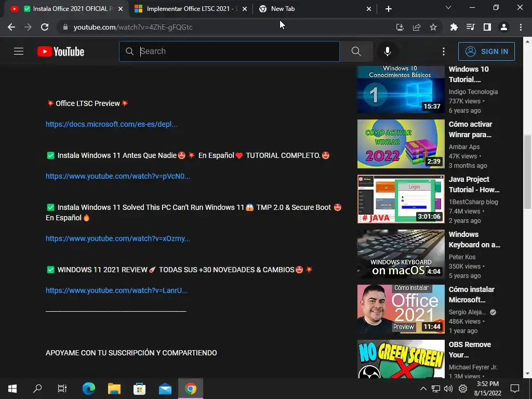Open the YouTube hamburger guide menu
Screen dimensions: 532x399
pos(19,51)
